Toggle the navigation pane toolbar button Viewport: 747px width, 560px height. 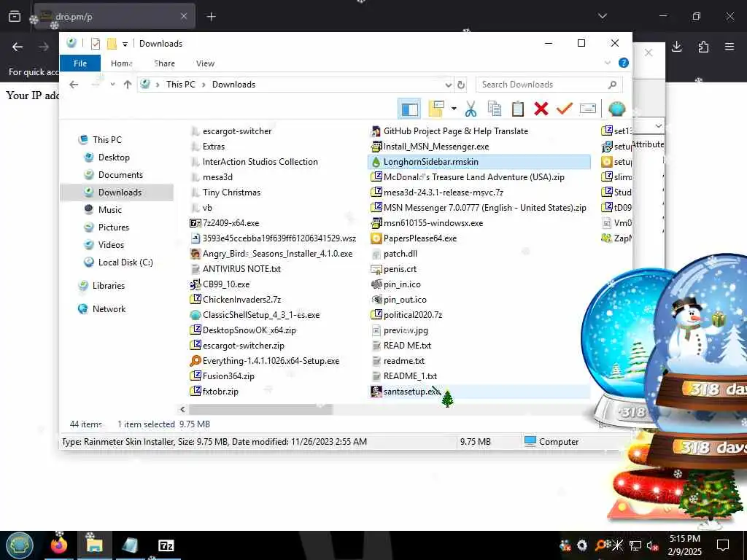pyautogui.click(x=409, y=109)
